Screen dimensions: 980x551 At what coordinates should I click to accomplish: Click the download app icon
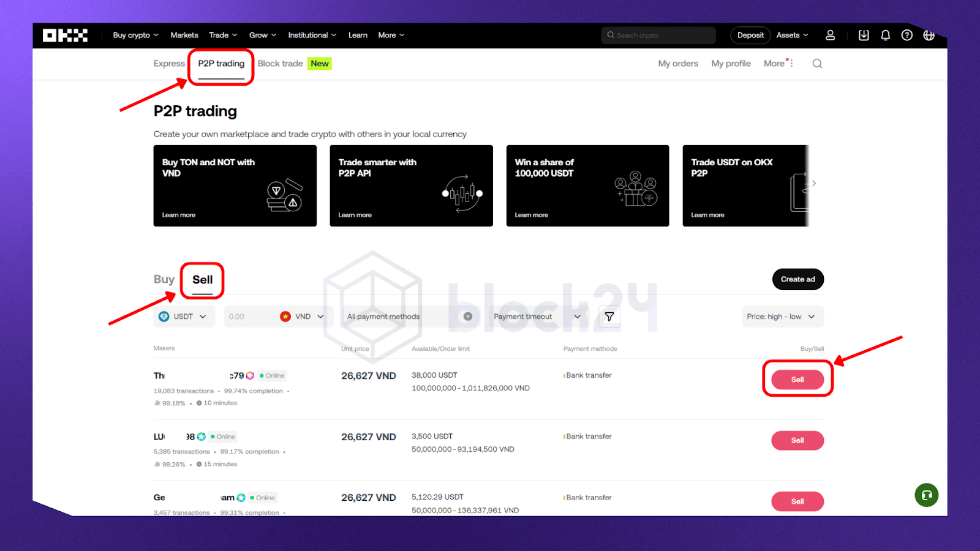[864, 36]
